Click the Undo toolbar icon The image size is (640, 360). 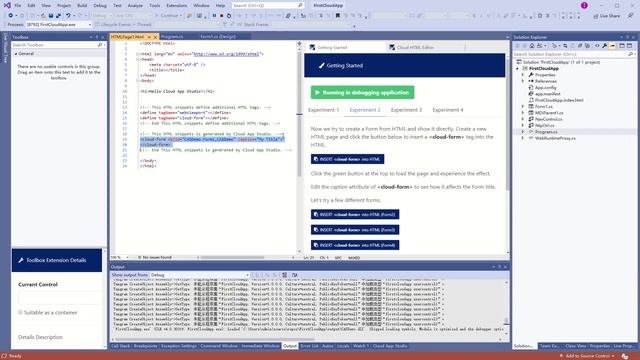(68, 16)
